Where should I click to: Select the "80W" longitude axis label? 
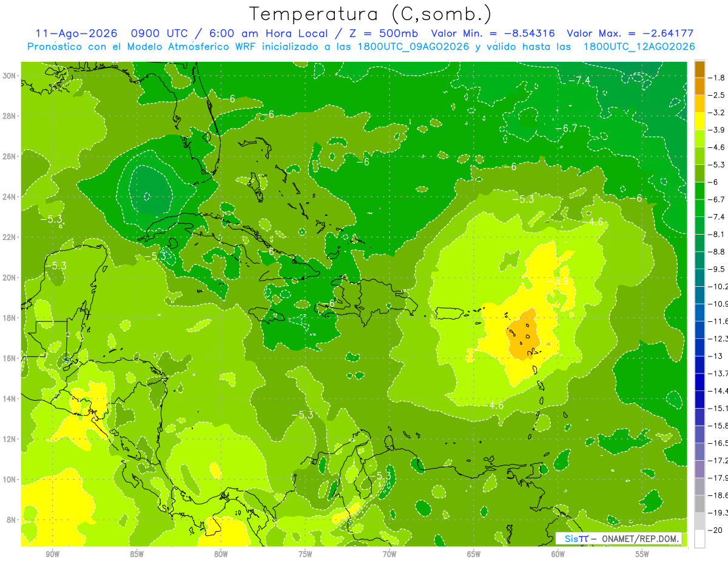[221, 555]
